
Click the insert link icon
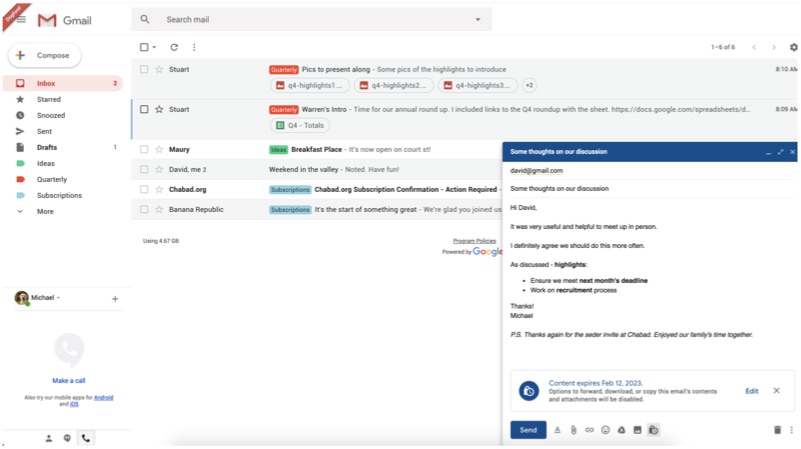click(589, 430)
